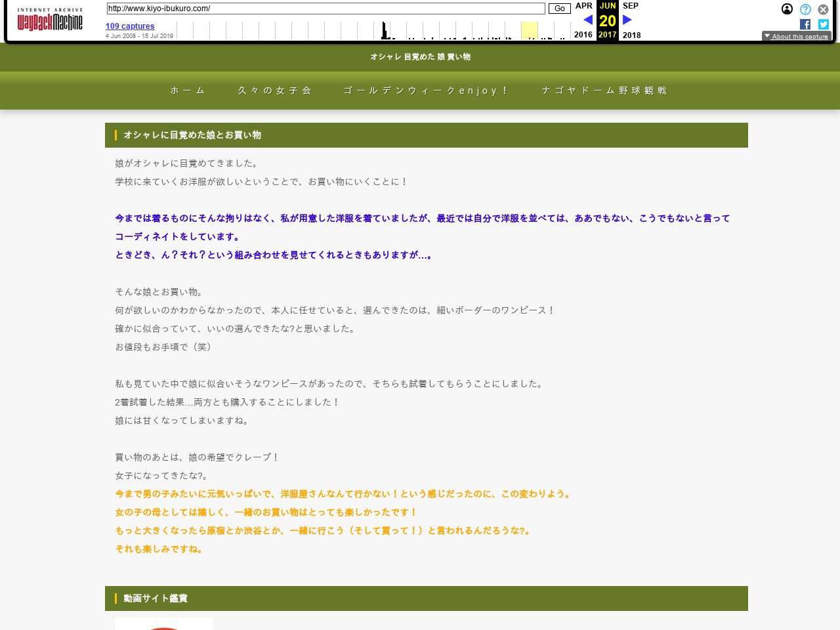Expand About this capture
Viewport: 840px width, 630px height.
tap(796, 36)
